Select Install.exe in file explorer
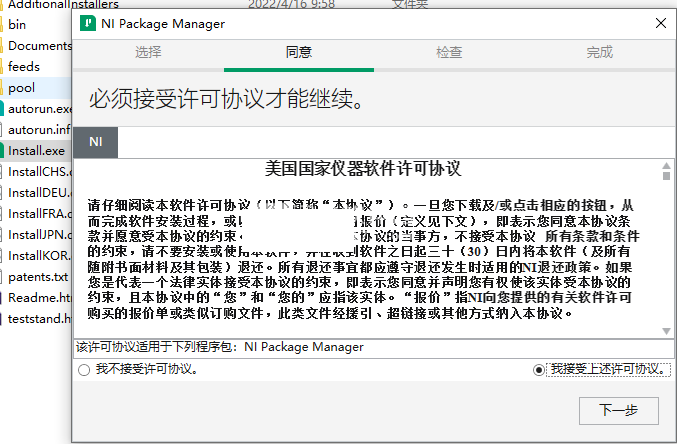The image size is (677, 444). [x=35, y=151]
